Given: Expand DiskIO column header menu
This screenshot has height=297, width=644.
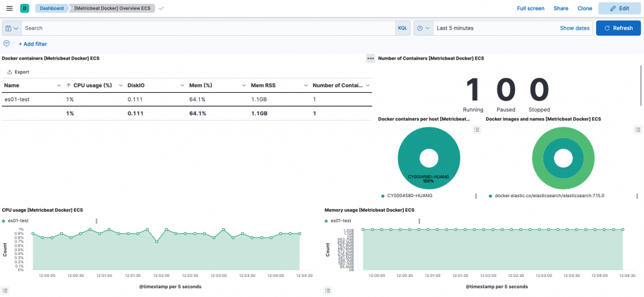Looking at the screenshot, I should click(182, 85).
